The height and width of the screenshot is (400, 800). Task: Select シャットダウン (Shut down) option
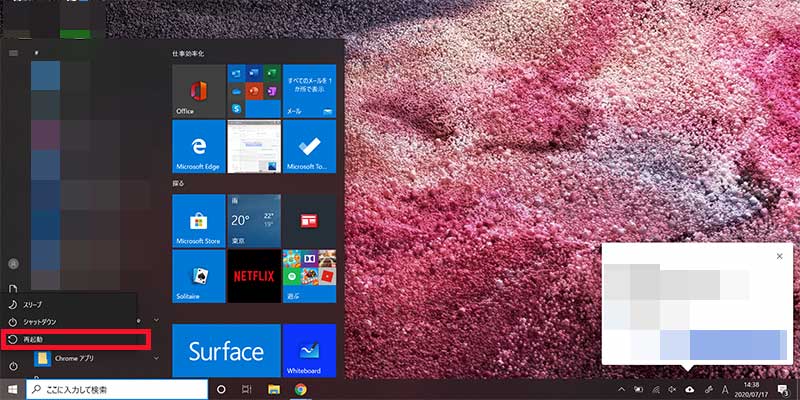(x=70, y=322)
